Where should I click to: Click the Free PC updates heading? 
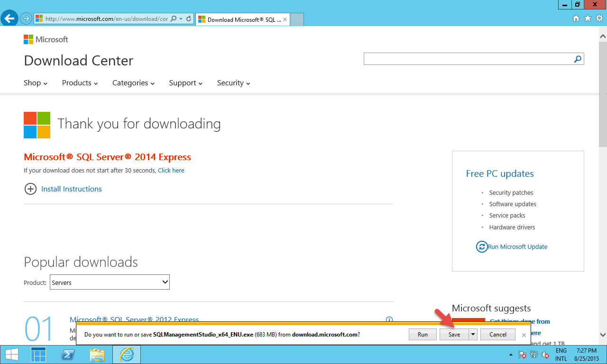[500, 173]
